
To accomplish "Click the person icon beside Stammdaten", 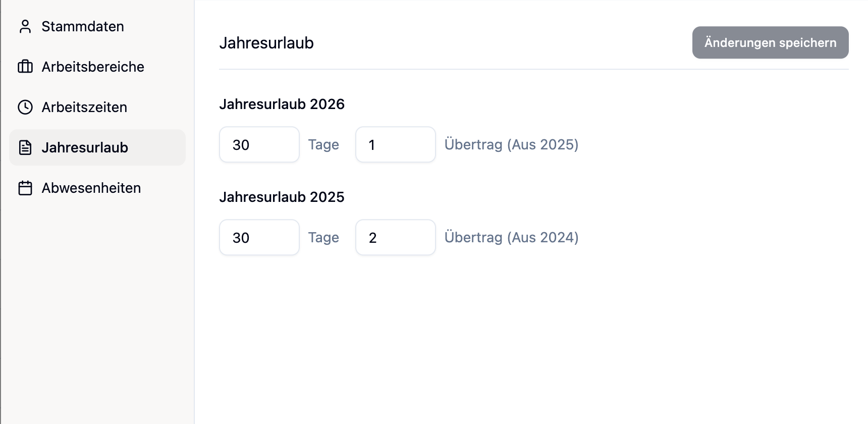I will [25, 26].
